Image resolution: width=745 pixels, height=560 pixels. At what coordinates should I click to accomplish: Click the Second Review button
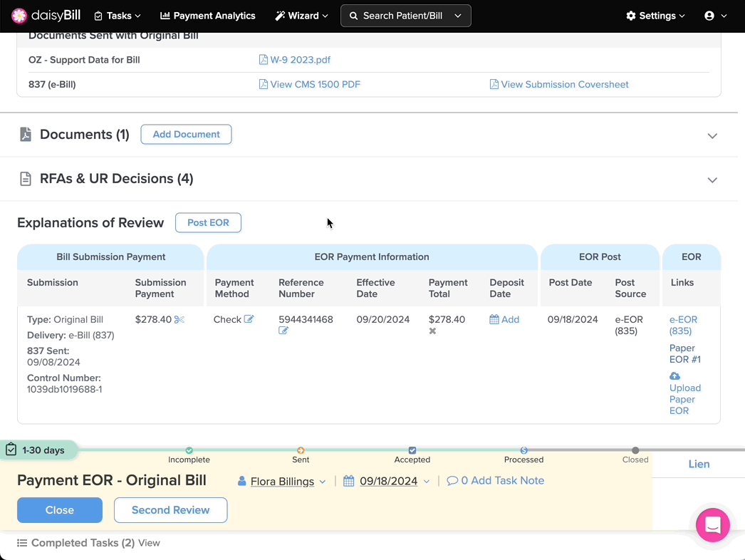pos(170,510)
